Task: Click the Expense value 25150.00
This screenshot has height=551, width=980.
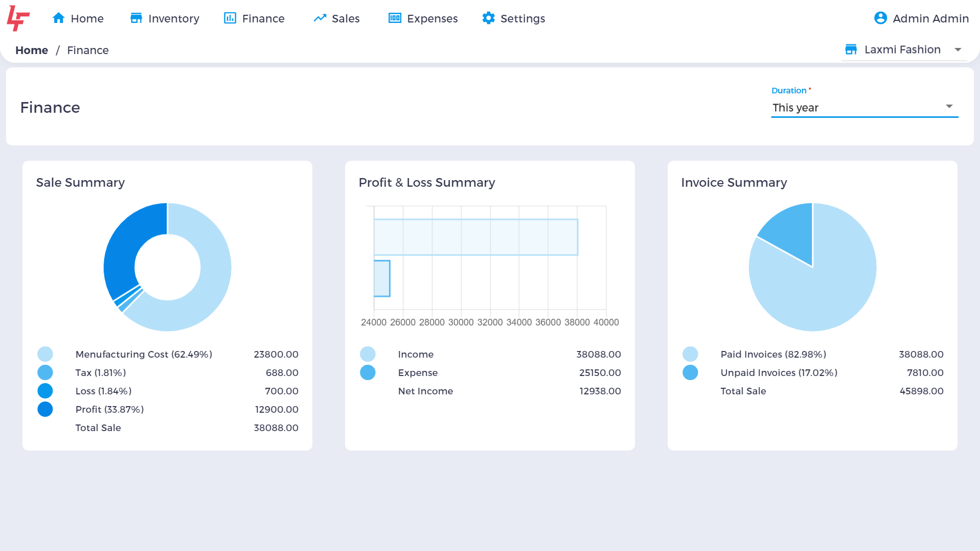Action: point(600,373)
